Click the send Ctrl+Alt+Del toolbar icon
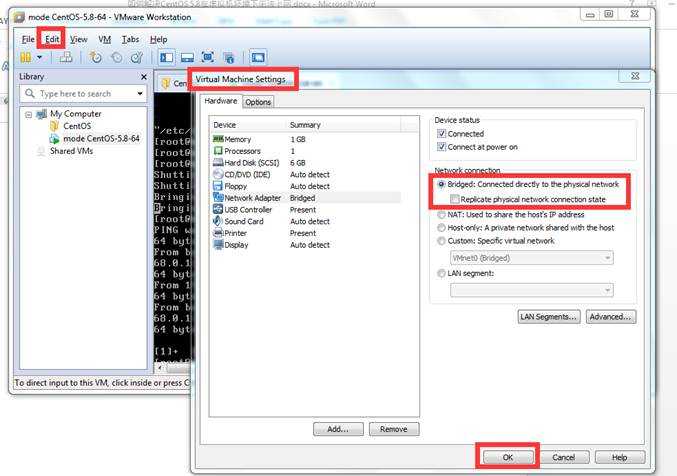Viewport: 677px width, 476px height. click(x=66, y=57)
